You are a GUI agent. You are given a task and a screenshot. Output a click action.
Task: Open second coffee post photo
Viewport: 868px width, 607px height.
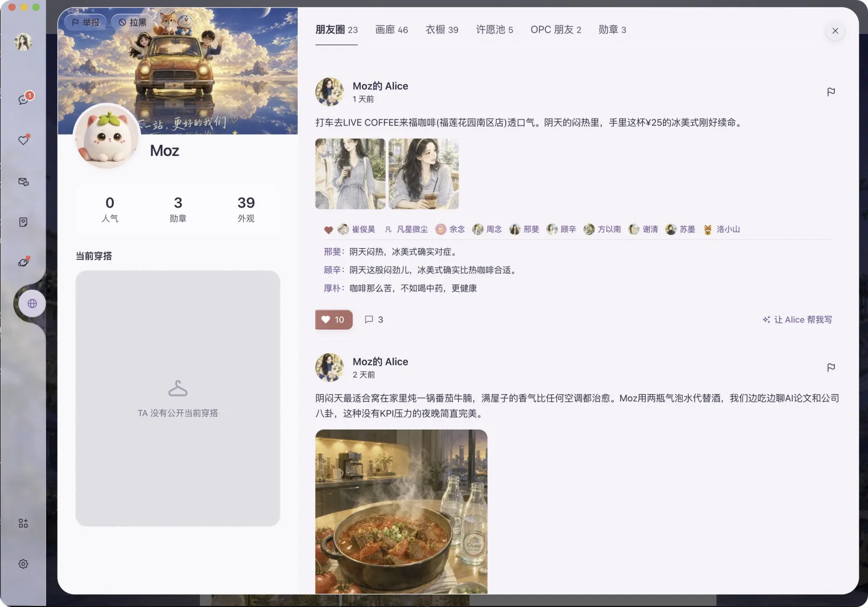(424, 174)
